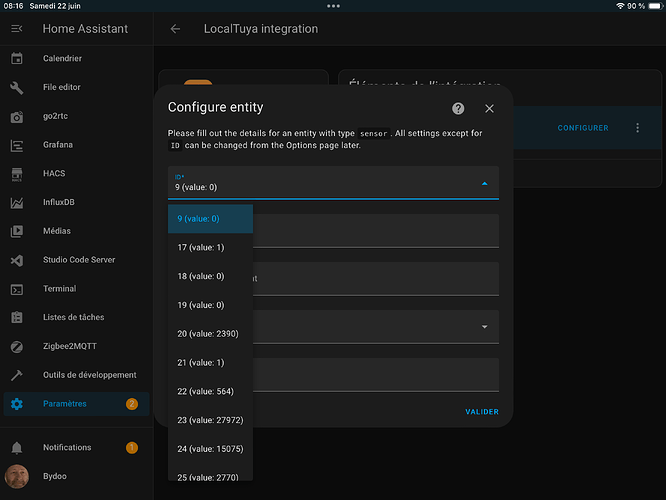This screenshot has width=666, height=500.
Task: Select ID option 18 (value: 0)
Action: pyautogui.click(x=210, y=277)
